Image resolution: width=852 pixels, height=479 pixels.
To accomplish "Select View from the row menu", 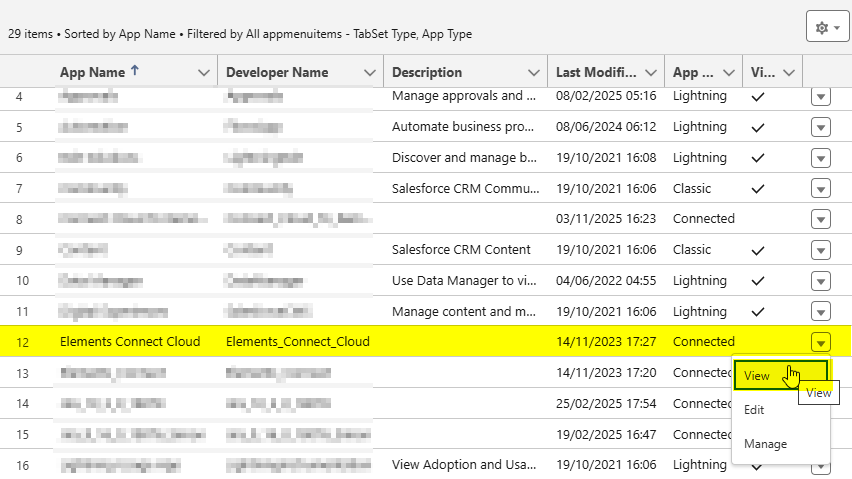I will click(x=757, y=376).
